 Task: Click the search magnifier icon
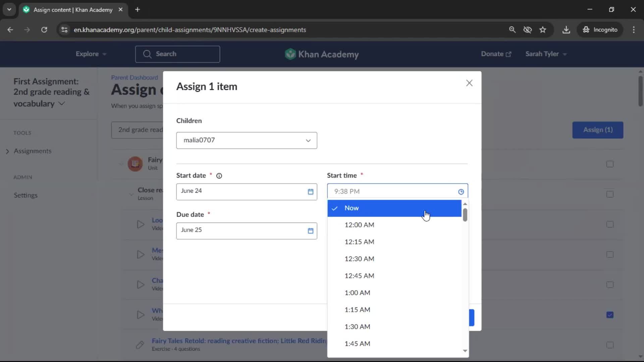(x=147, y=54)
